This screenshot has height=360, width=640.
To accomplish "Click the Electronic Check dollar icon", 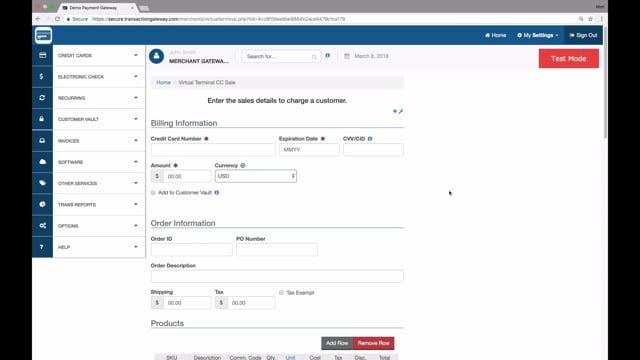I will coord(42,76).
